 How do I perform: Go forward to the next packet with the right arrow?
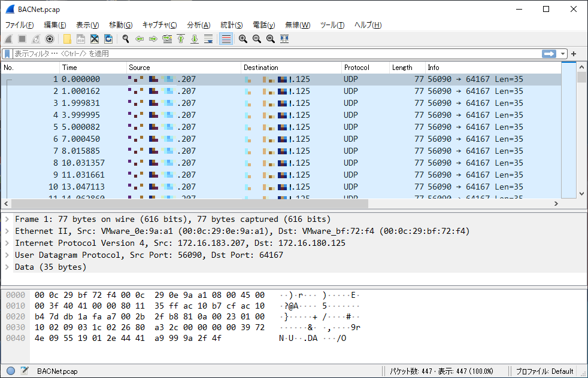[x=153, y=39]
